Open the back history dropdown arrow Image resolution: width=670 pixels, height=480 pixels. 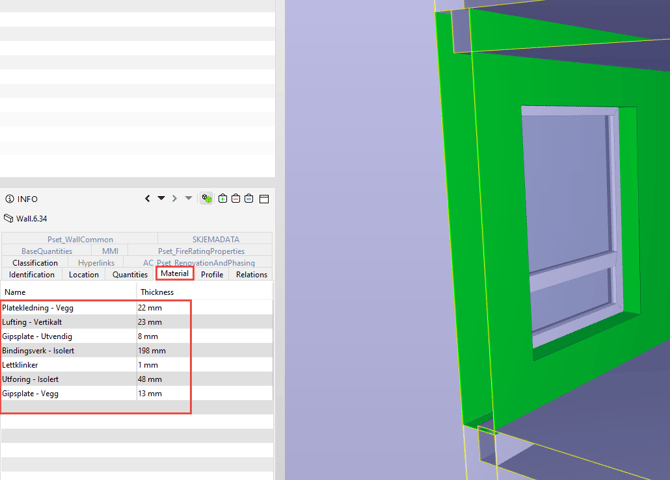pos(161,198)
